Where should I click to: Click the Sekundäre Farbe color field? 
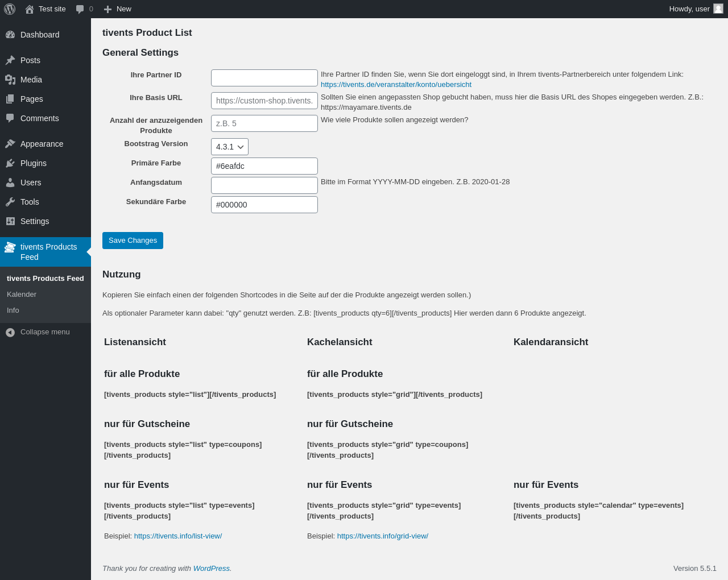click(x=264, y=205)
